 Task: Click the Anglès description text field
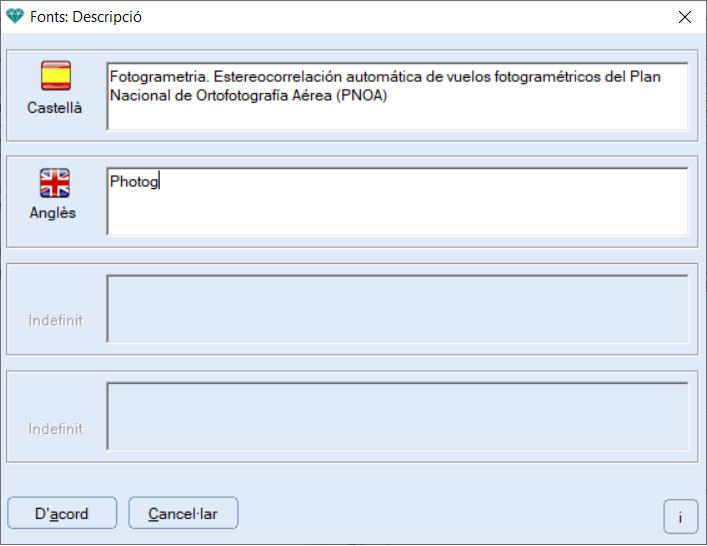pyautogui.click(x=398, y=202)
